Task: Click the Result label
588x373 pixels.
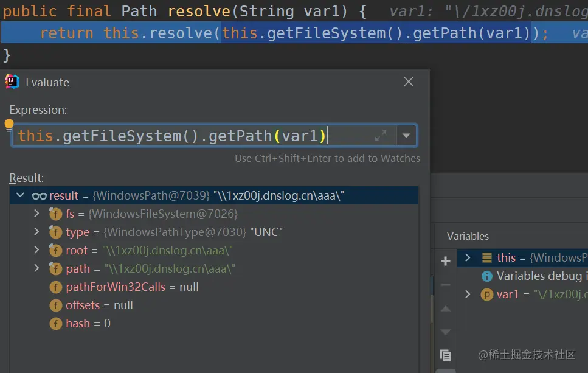Action: [26, 178]
